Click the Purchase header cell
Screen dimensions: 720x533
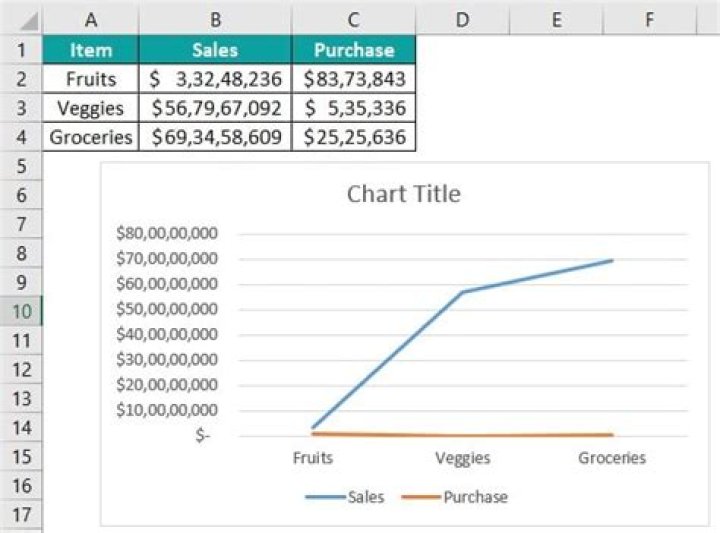tap(354, 50)
